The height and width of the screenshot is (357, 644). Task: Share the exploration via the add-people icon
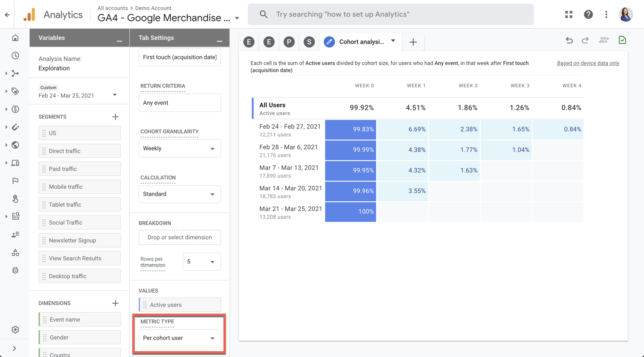604,40
